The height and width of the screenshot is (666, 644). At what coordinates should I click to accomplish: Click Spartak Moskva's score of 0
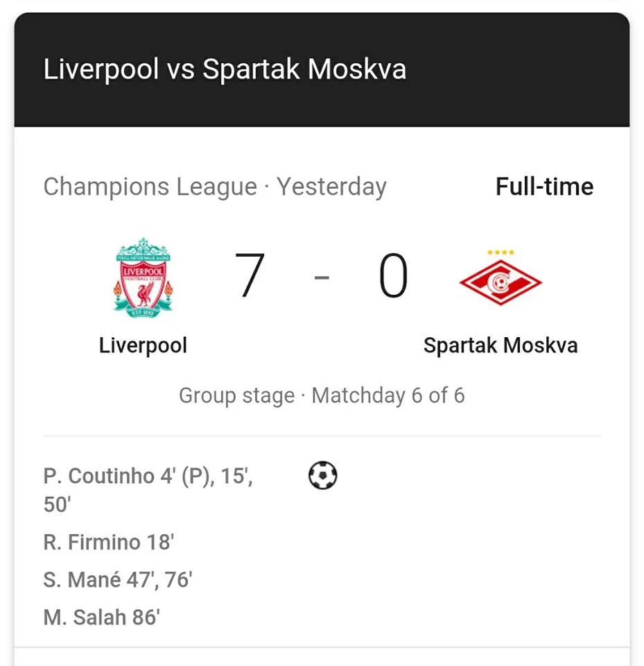point(393,276)
